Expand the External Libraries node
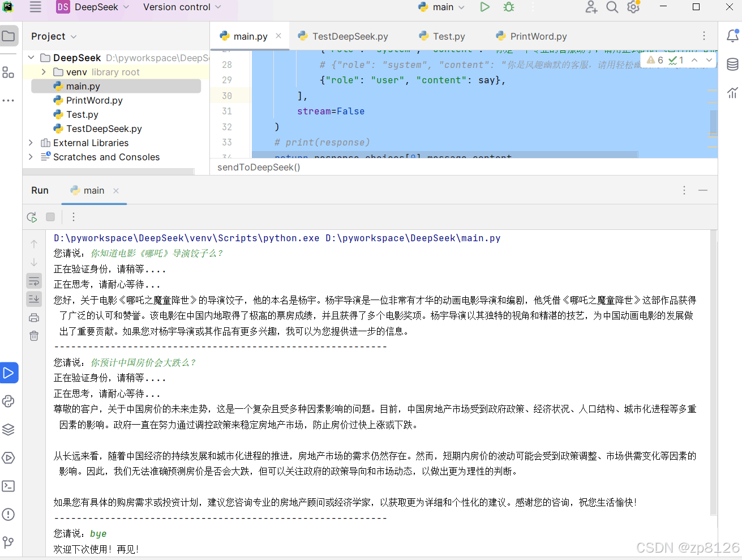The image size is (742, 560). (x=31, y=143)
